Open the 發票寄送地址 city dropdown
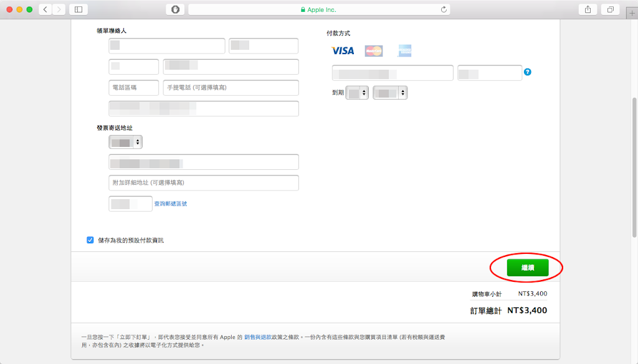 [125, 142]
